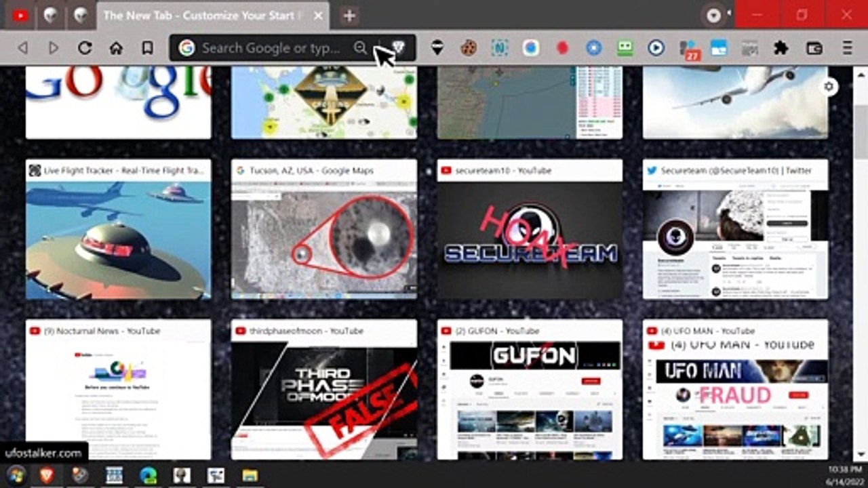
Task: Open Tucson, AZ Google Maps tile
Action: tap(324, 229)
